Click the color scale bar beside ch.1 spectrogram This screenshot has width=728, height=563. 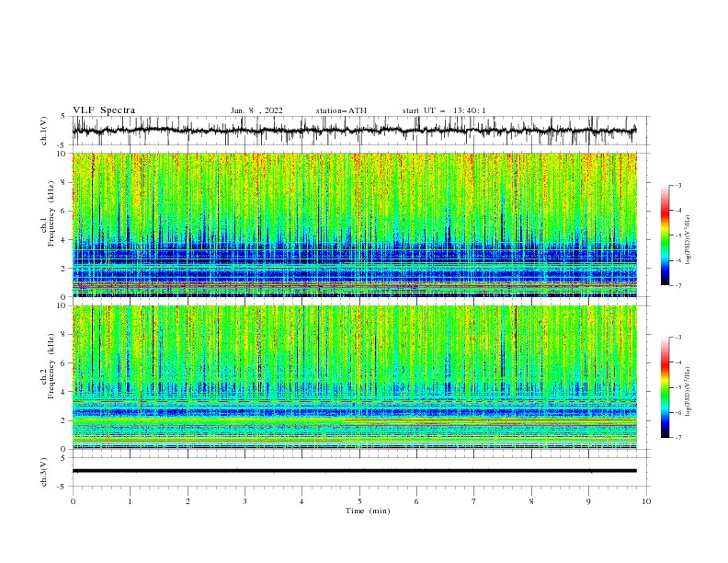click(665, 236)
